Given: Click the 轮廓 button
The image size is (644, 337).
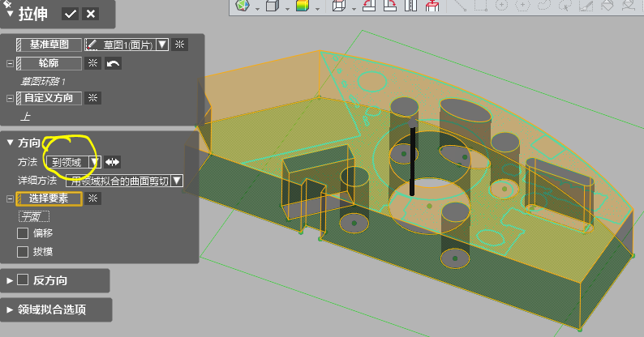Looking at the screenshot, I should point(50,63).
